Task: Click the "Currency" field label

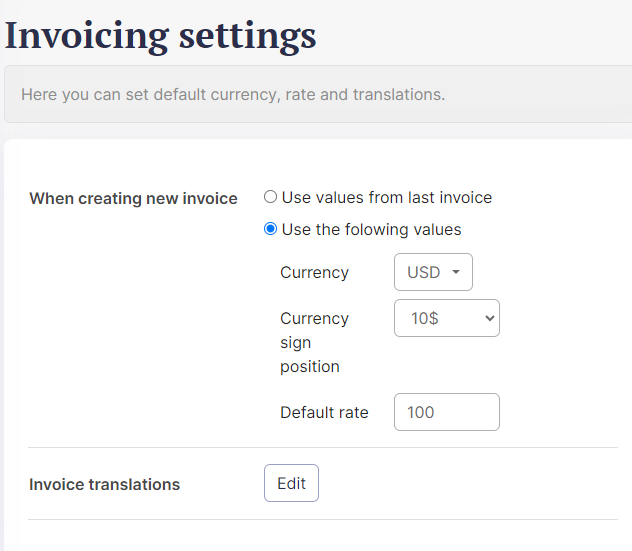Action: pos(314,272)
